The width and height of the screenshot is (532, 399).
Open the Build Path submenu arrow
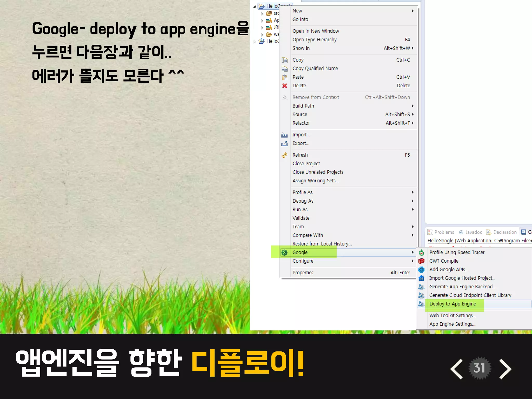click(413, 106)
